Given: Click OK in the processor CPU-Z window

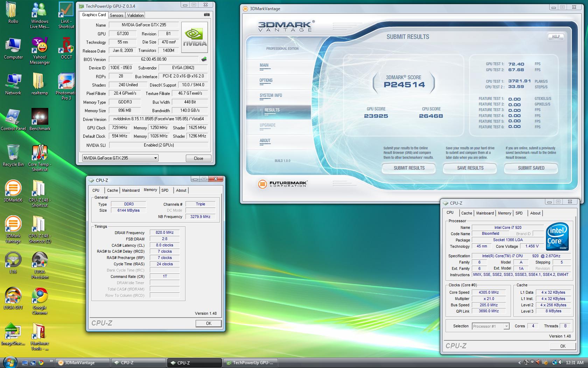Looking at the screenshot, I should [x=563, y=346].
